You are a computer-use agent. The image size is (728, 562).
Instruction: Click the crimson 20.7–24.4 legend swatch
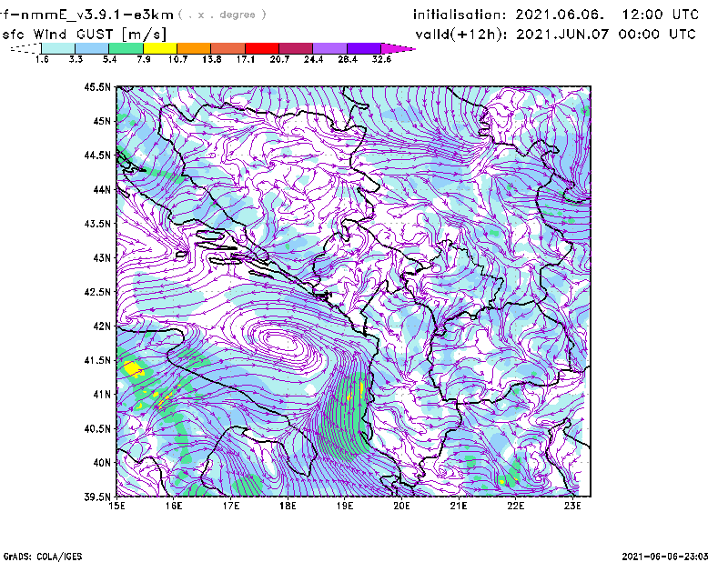click(x=296, y=48)
